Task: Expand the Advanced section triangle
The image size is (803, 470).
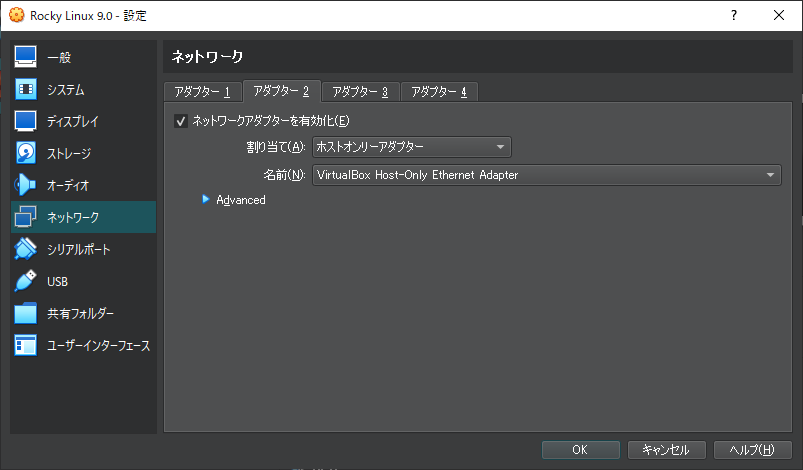Action: [x=206, y=199]
